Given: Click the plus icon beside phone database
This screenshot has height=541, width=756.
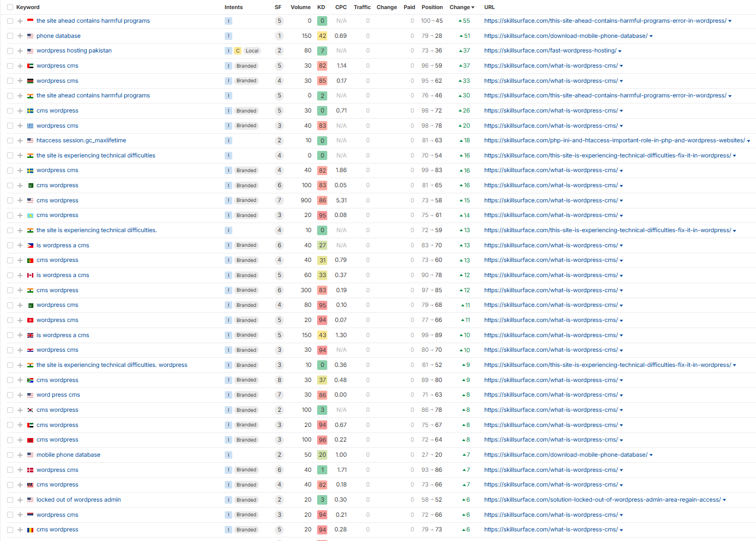Looking at the screenshot, I should pos(20,36).
